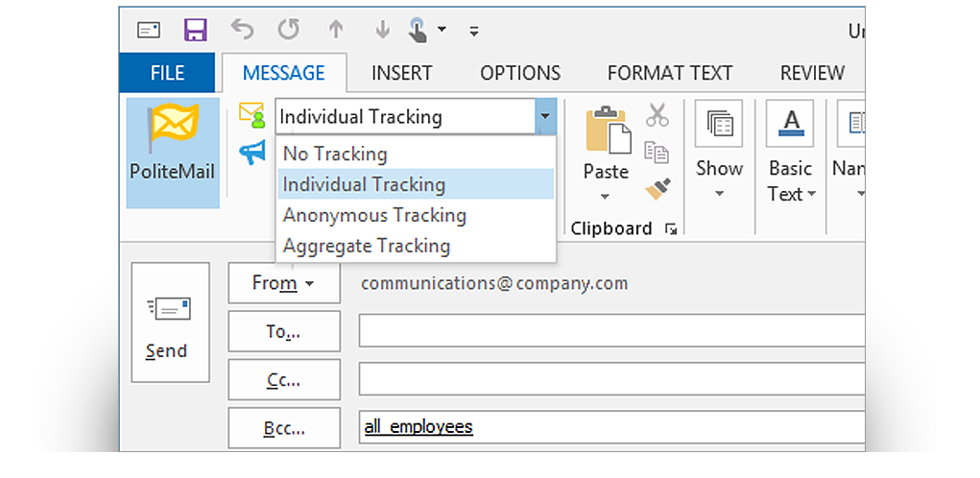Click the Format Painter brush icon

657,188
